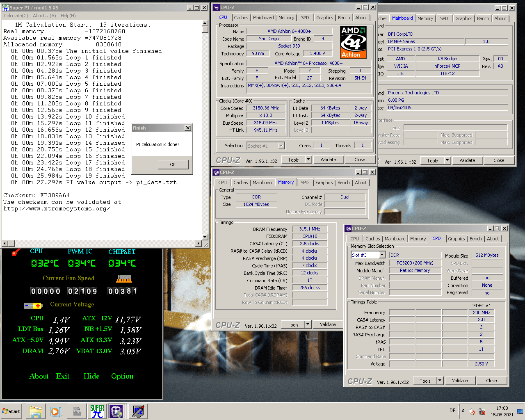Click the Super PI taskbar icon
This screenshot has width=525, height=420.
[97, 411]
